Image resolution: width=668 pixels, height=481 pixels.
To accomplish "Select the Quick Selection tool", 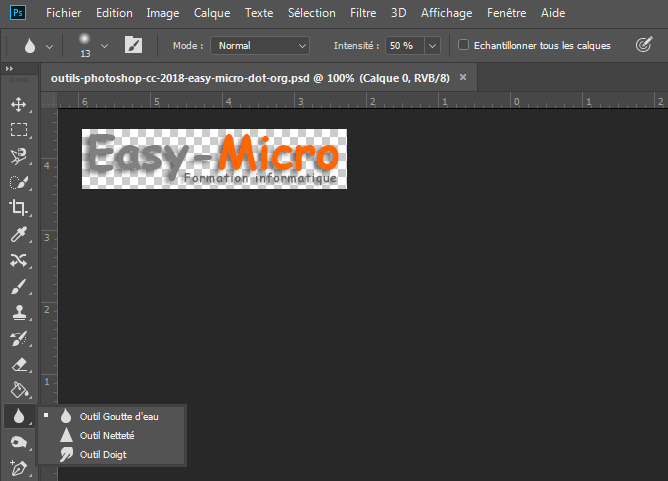I will pos(18,182).
